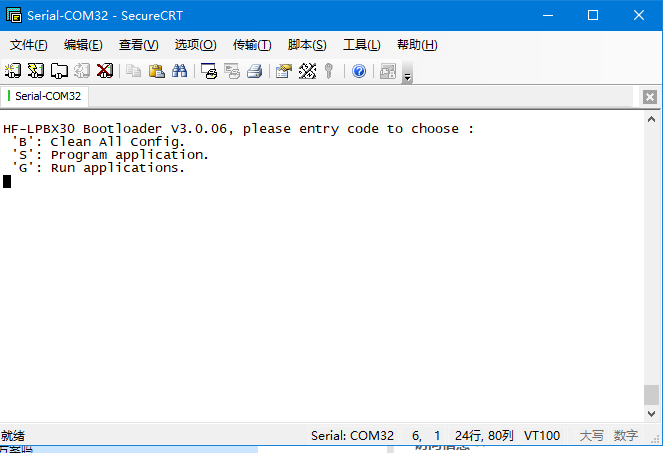Open Session Options from the toolbar
The image size is (663, 453).
pyautogui.click(x=284, y=71)
